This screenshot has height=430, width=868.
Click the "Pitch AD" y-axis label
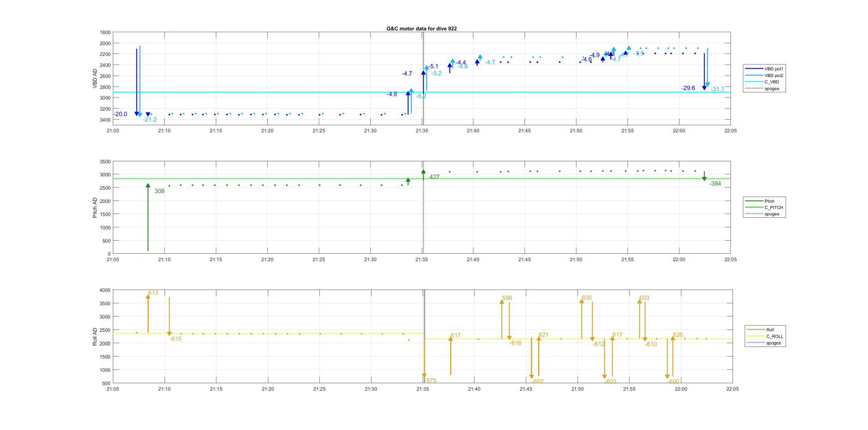95,207
